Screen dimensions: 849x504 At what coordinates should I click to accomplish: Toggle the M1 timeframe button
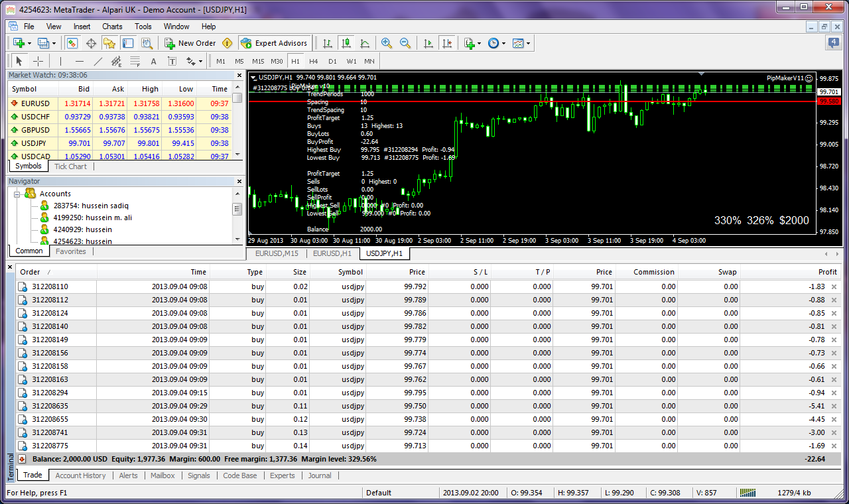coord(221,61)
